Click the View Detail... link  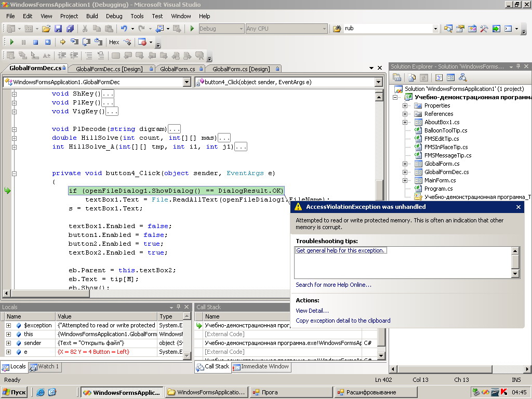[312, 311]
